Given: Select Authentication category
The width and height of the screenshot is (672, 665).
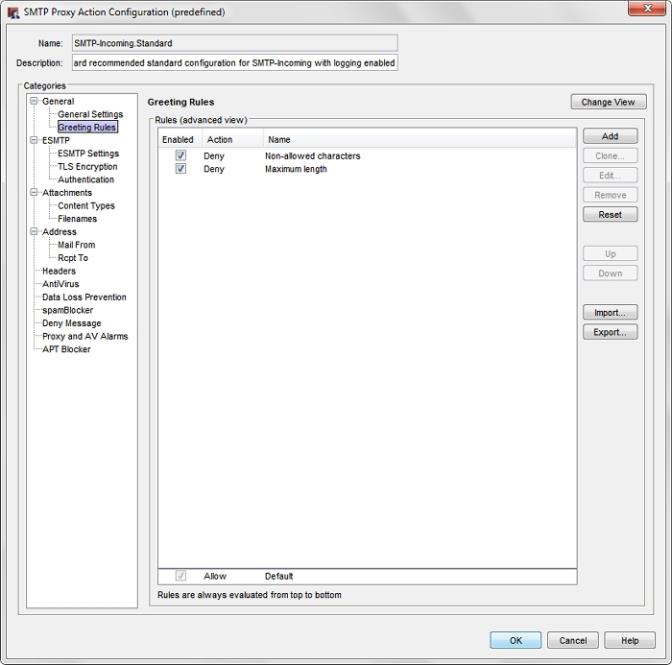Looking at the screenshot, I should (86, 180).
